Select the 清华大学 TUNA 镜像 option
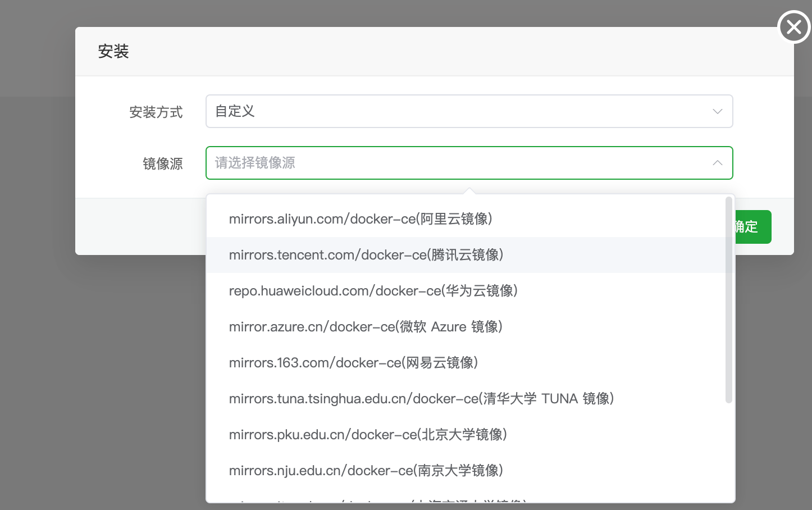The height and width of the screenshot is (510, 812). 421,399
